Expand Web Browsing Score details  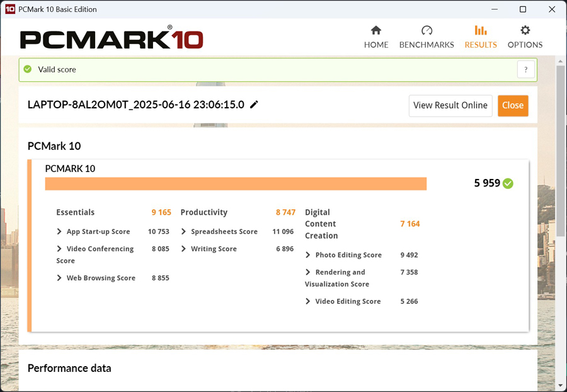pos(59,278)
